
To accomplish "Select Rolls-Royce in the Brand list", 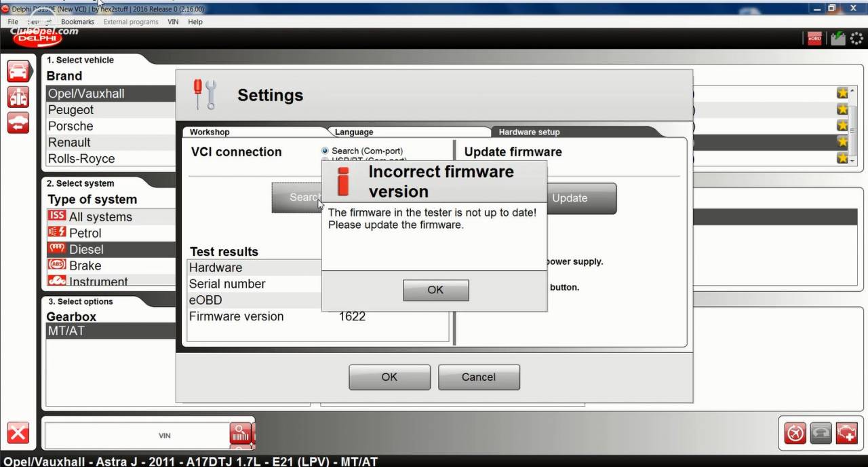I will tap(111, 159).
